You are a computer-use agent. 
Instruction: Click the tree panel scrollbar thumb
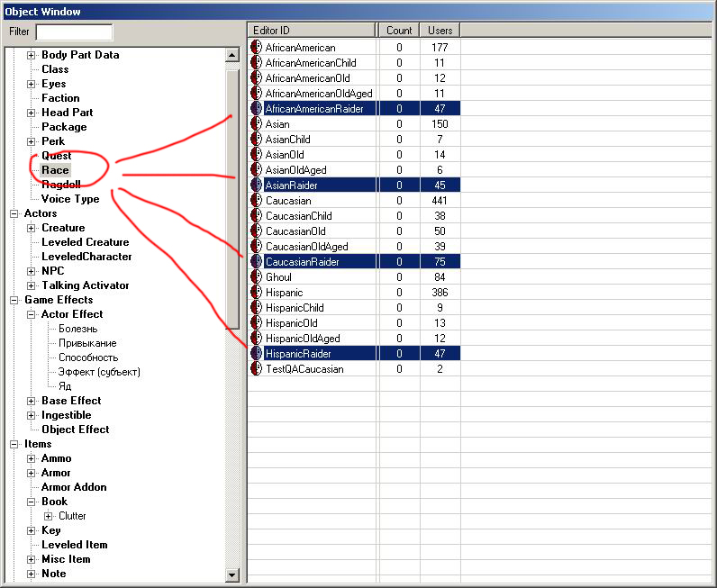232,199
